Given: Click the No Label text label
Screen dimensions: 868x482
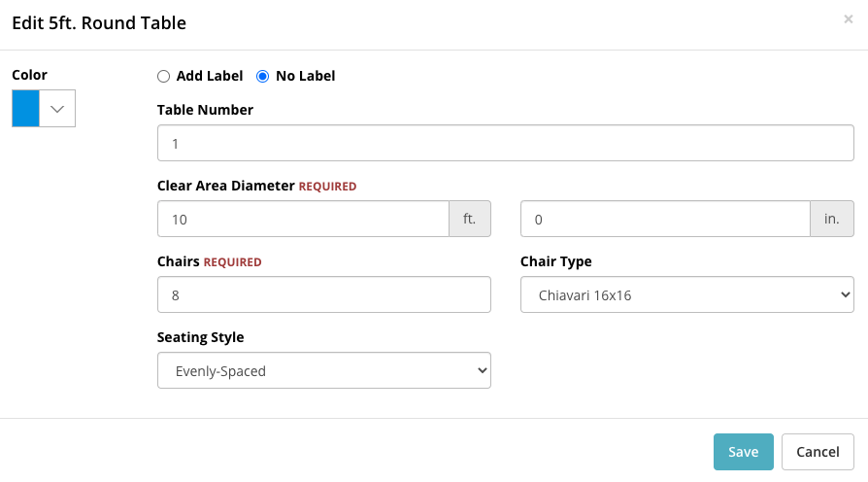Looking at the screenshot, I should click(x=306, y=76).
